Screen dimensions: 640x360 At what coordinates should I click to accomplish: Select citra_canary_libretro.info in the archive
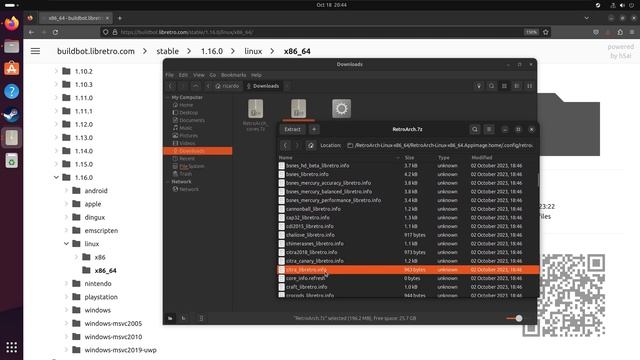408,261
